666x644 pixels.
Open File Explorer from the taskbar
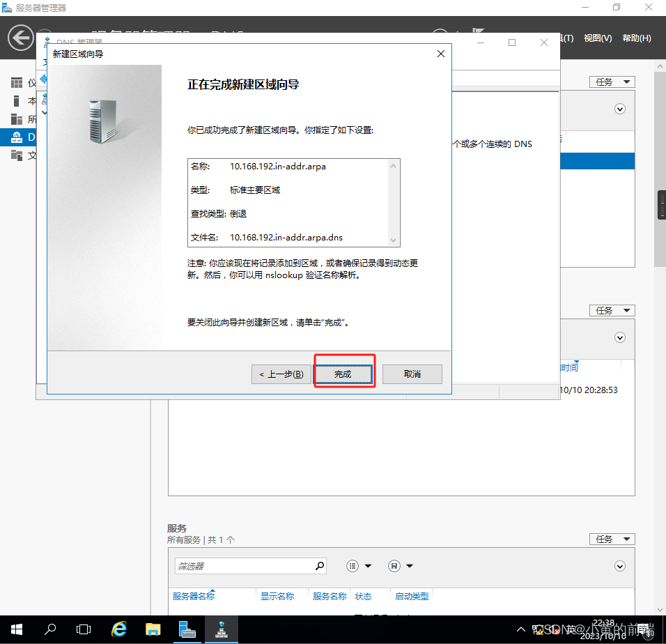click(x=153, y=629)
